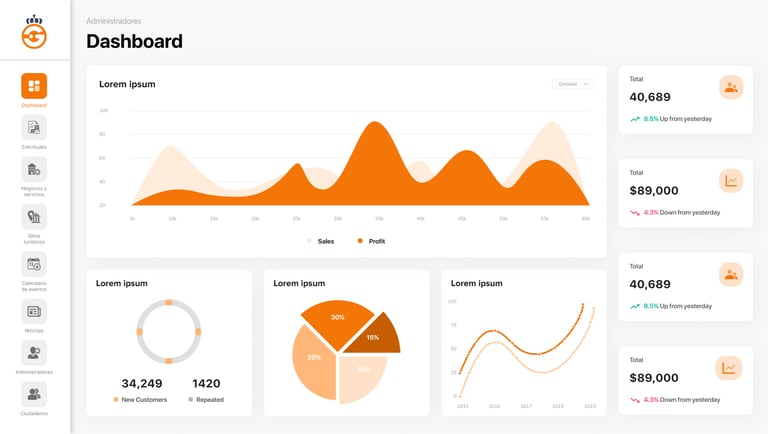
Task: Click the orange G logo at top
Action: [34, 32]
